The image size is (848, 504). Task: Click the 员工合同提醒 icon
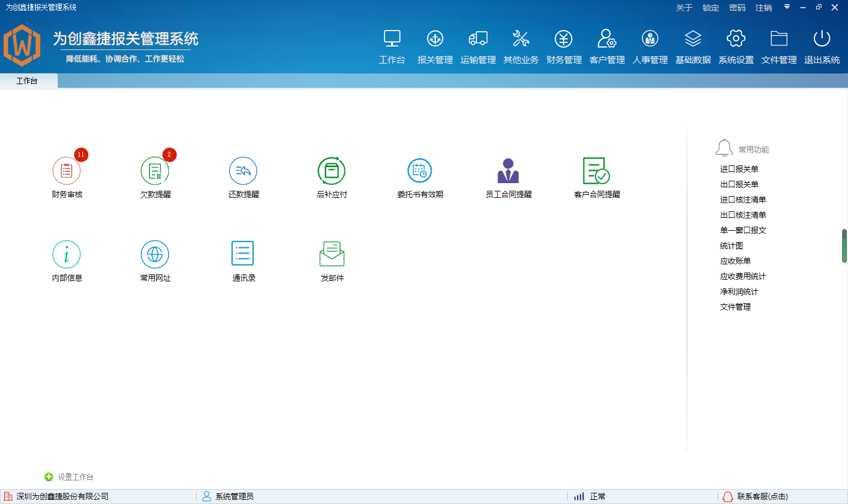pos(508,171)
